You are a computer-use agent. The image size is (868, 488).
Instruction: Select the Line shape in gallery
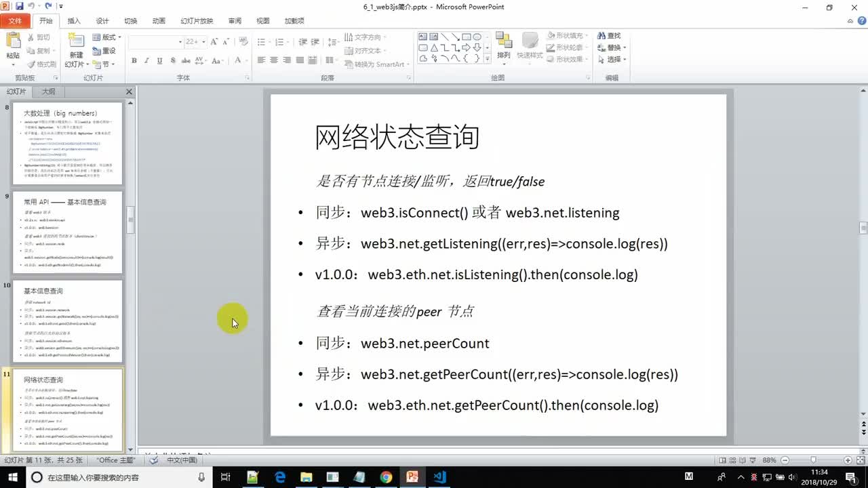(x=444, y=37)
